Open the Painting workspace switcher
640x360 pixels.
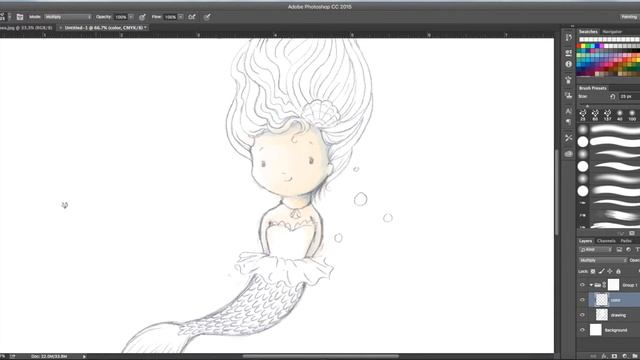coord(629,17)
